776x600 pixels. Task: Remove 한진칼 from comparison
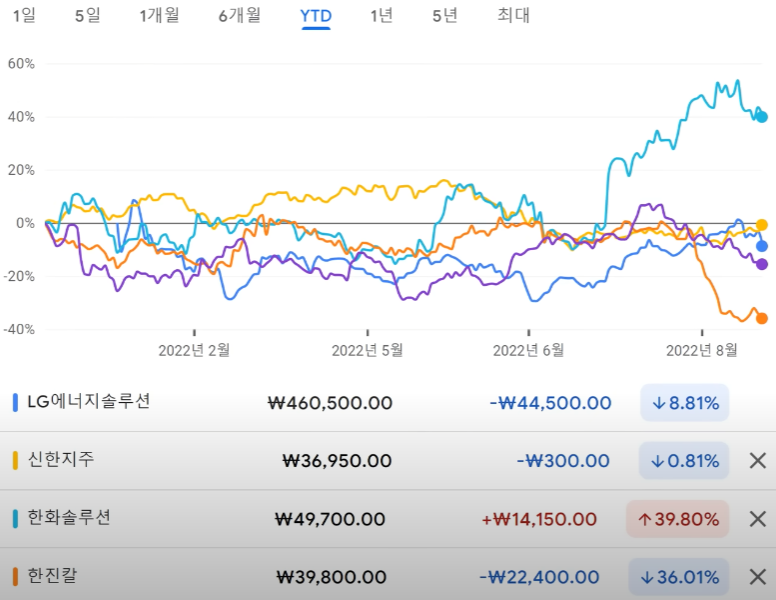[758, 577]
